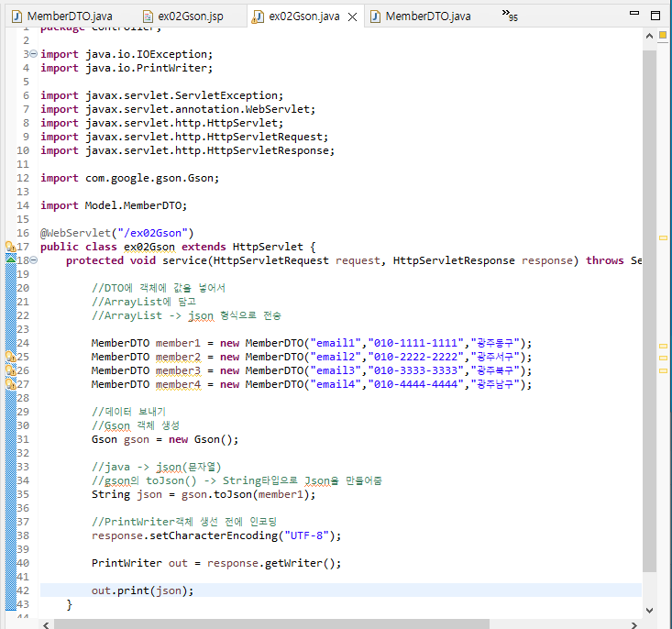The width and height of the screenshot is (672, 629).
Task: Click the class name ex02Gson on line 17
Action: click(149, 247)
